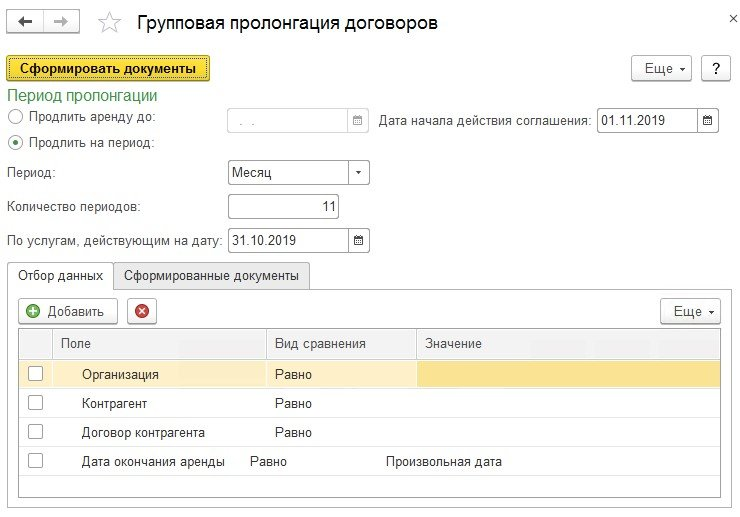Select 'Продлить на период' radio option
Image resolution: width=740 pixels, height=517 pixels.
[x=16, y=142]
